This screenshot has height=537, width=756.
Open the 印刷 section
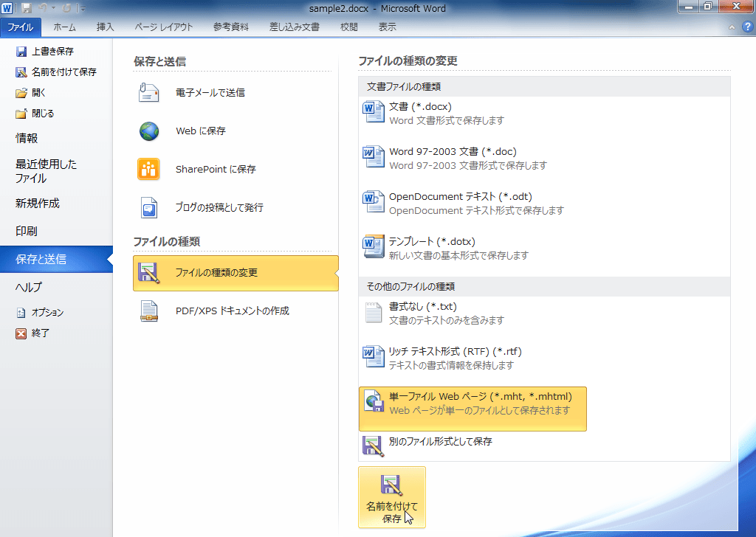pos(27,231)
